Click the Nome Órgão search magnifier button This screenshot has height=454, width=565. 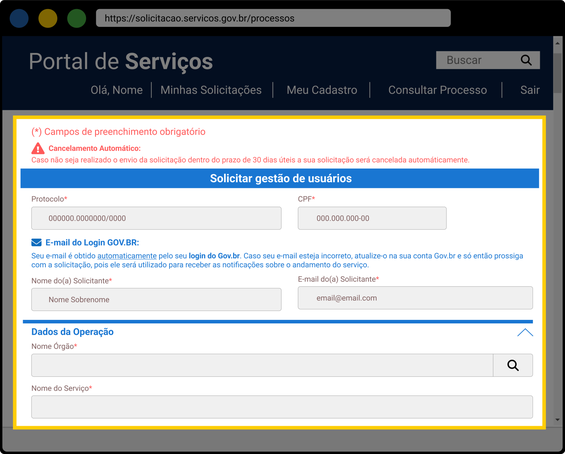(x=513, y=365)
